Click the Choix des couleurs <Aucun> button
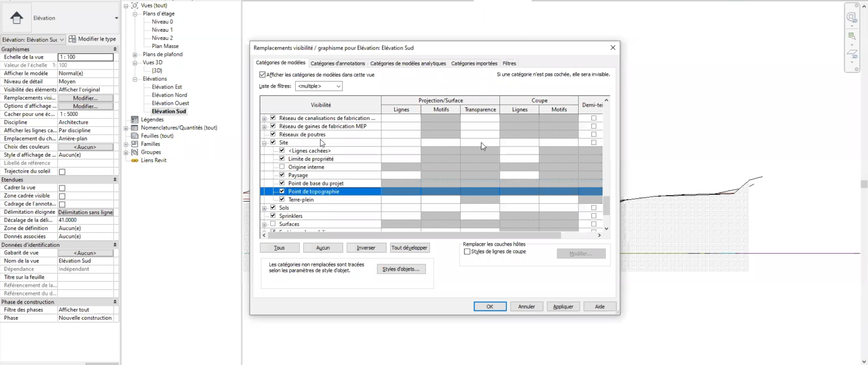 (86, 147)
